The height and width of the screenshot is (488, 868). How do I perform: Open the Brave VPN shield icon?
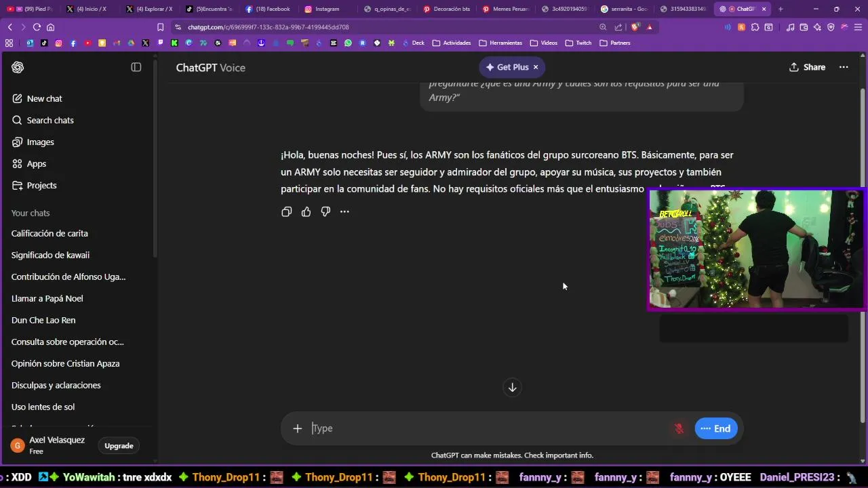[x=831, y=27]
